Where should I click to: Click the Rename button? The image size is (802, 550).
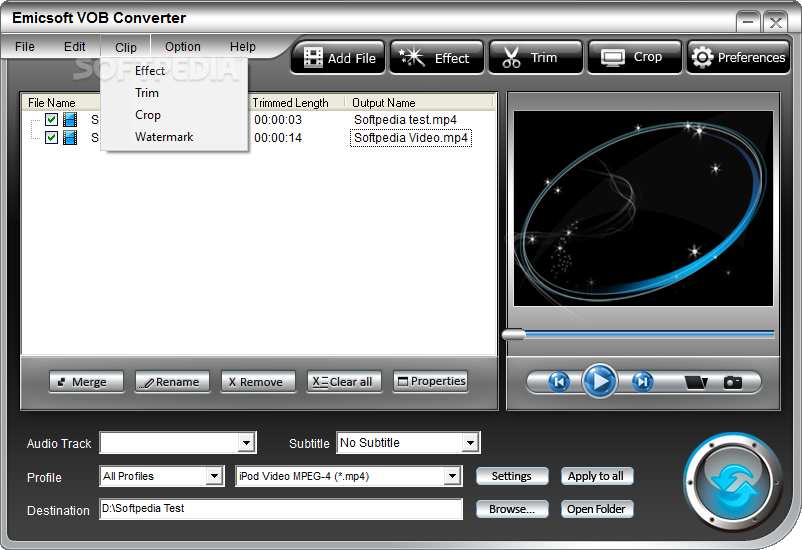172,382
